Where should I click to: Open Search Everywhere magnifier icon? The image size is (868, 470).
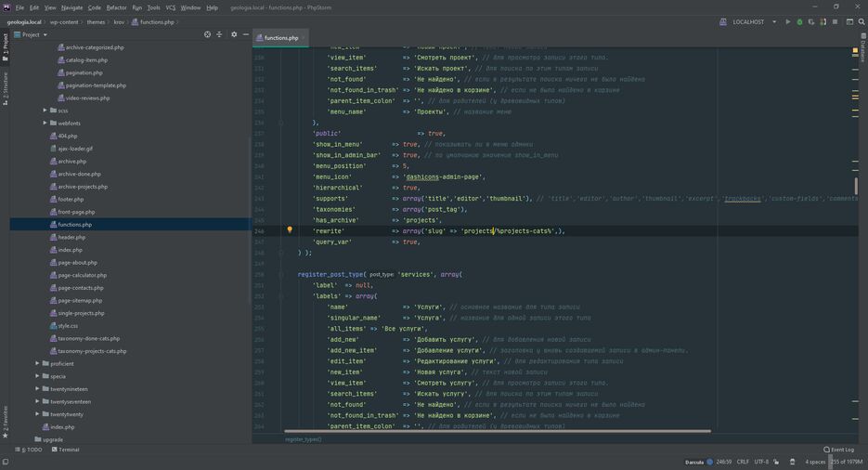click(862, 22)
